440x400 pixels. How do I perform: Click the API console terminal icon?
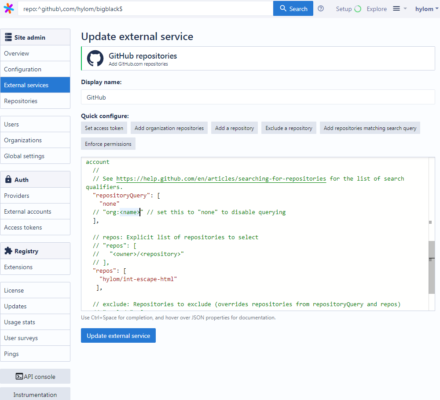19,376
